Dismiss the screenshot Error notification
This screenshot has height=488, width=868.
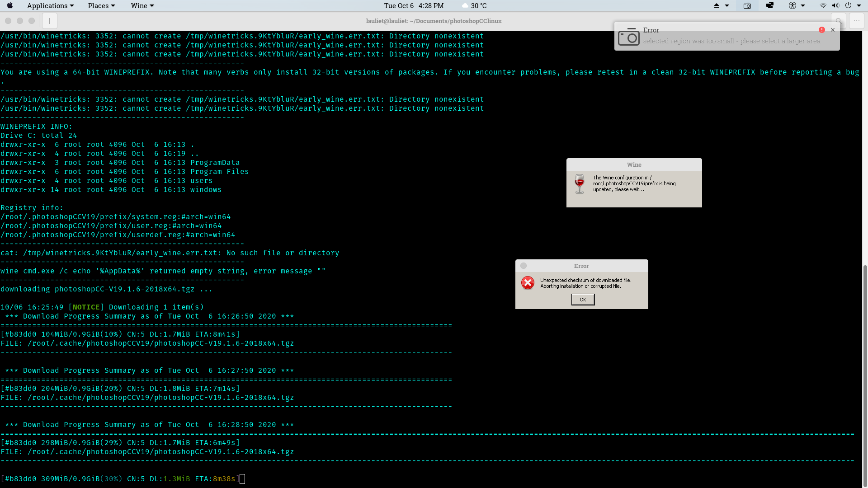(x=833, y=30)
